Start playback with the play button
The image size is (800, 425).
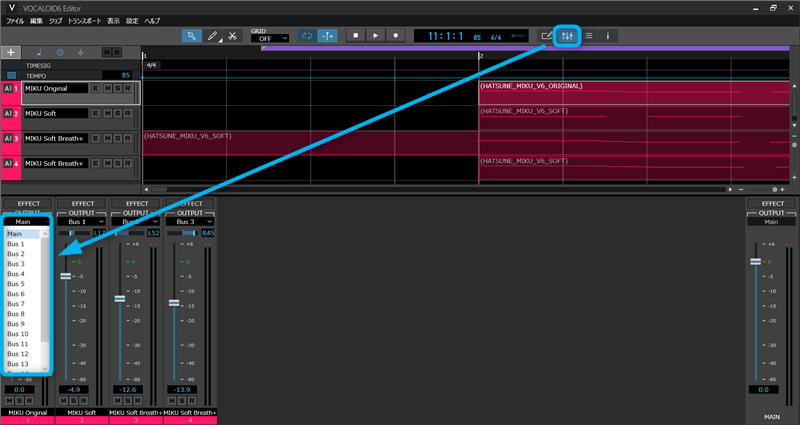376,35
